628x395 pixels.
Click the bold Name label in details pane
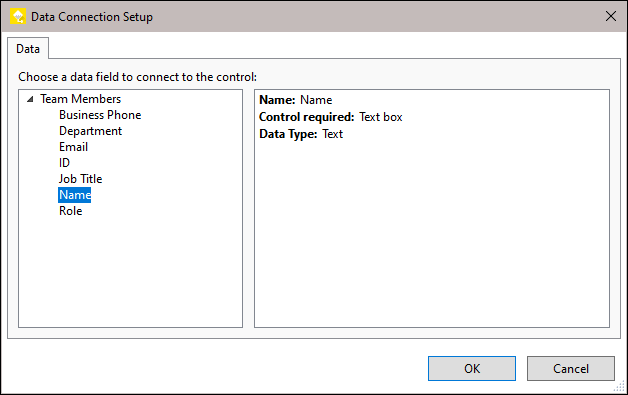coord(277,100)
